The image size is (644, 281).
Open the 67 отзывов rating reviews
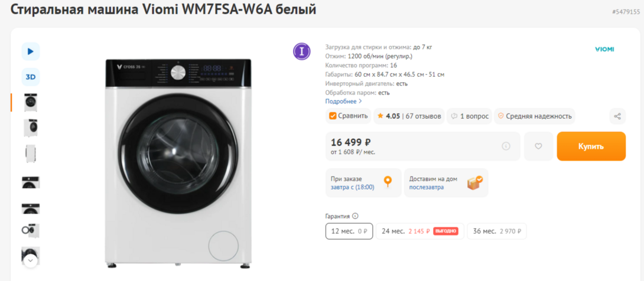point(423,116)
